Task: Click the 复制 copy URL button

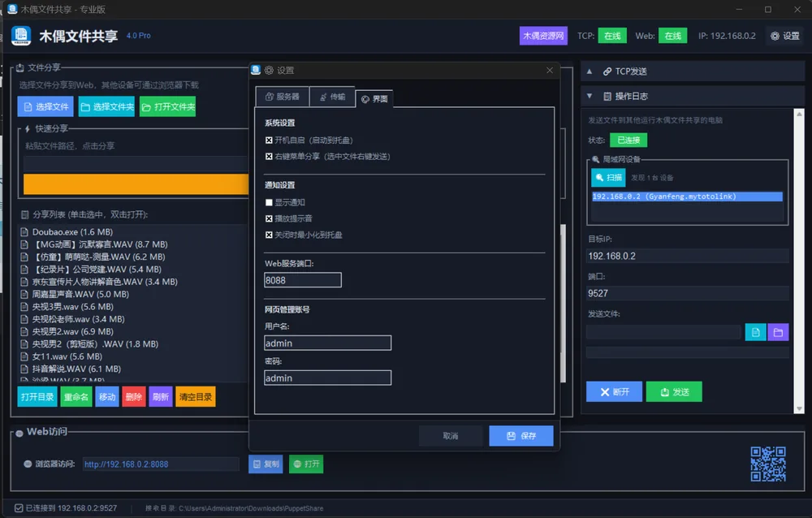Action: coord(266,464)
